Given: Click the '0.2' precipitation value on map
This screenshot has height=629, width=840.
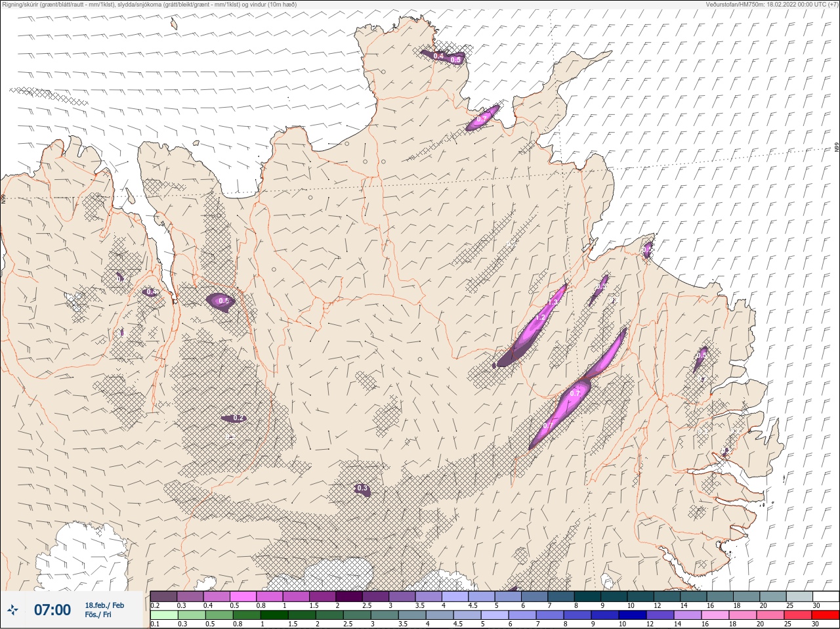Looking at the screenshot, I should pyautogui.click(x=239, y=418).
